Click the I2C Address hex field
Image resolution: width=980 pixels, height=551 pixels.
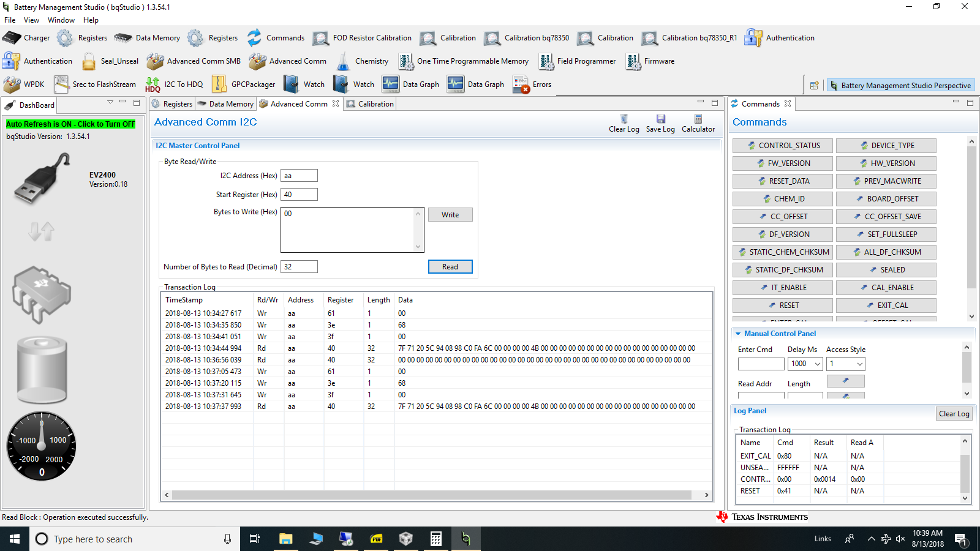(299, 176)
